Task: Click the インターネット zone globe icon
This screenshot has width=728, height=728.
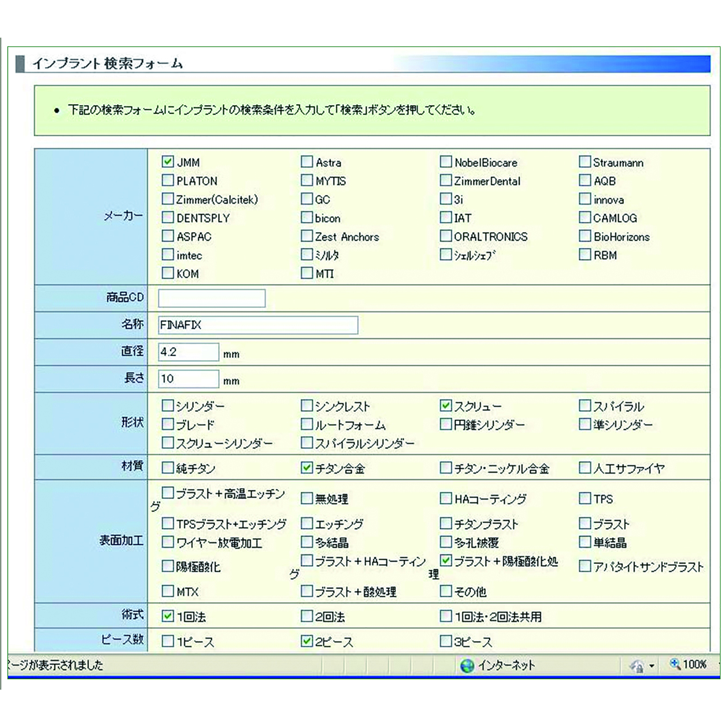Action: [467, 666]
